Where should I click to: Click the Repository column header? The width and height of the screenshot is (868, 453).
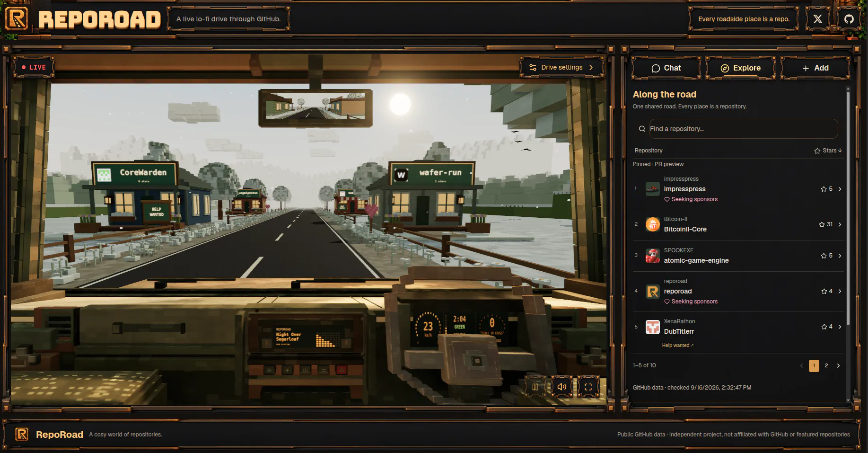click(649, 151)
